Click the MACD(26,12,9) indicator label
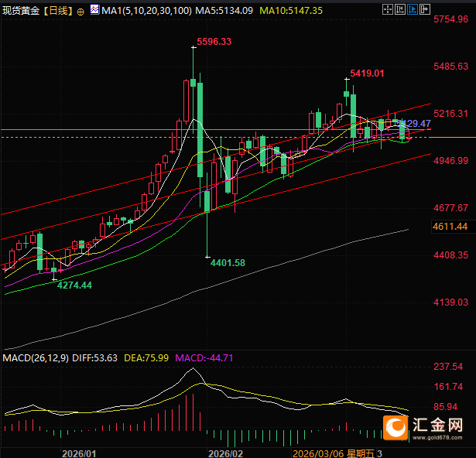476x458 pixels. 36,358
